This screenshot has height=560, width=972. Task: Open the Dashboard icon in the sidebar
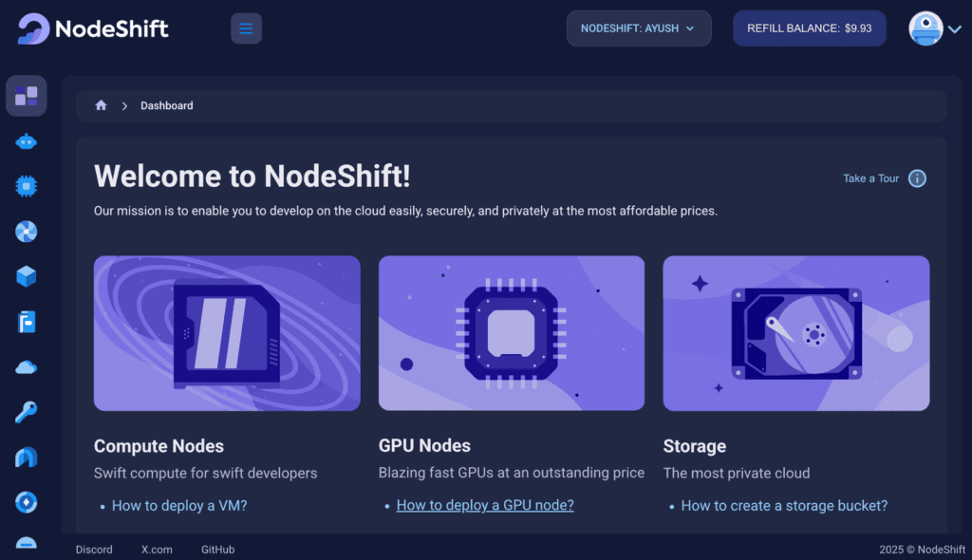(26, 96)
